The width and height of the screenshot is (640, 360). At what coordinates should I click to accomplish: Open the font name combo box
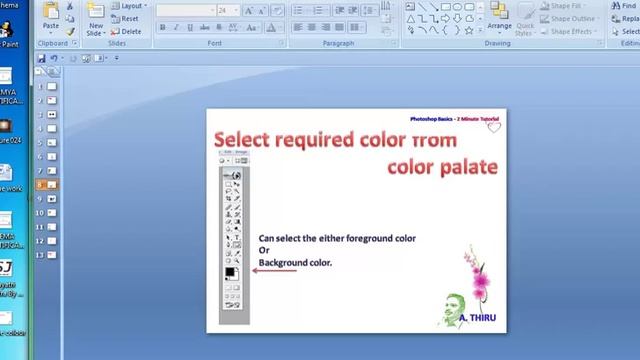click(186, 11)
